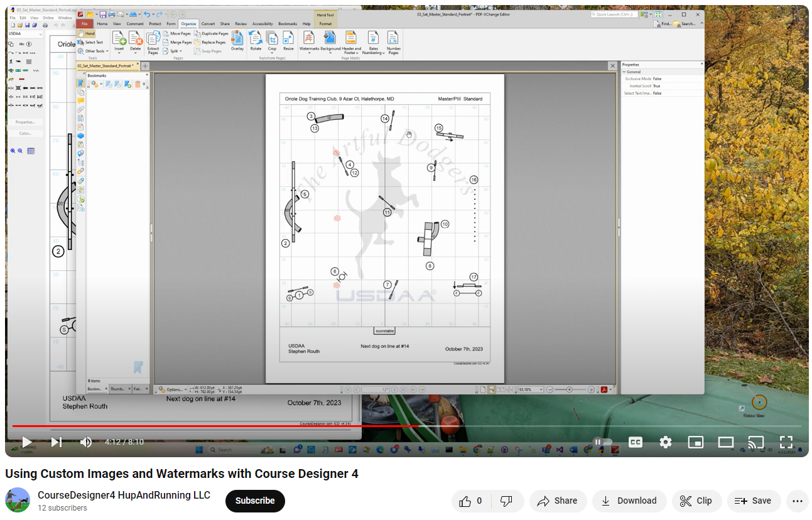812x520 pixels.
Task: Open the Watermarks tool
Action: 310,41
